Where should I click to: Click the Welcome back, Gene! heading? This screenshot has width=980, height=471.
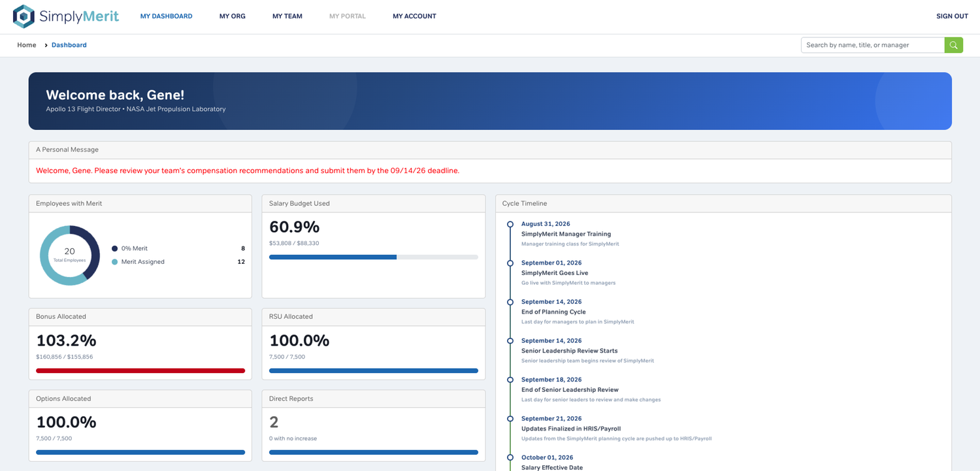pyautogui.click(x=115, y=95)
